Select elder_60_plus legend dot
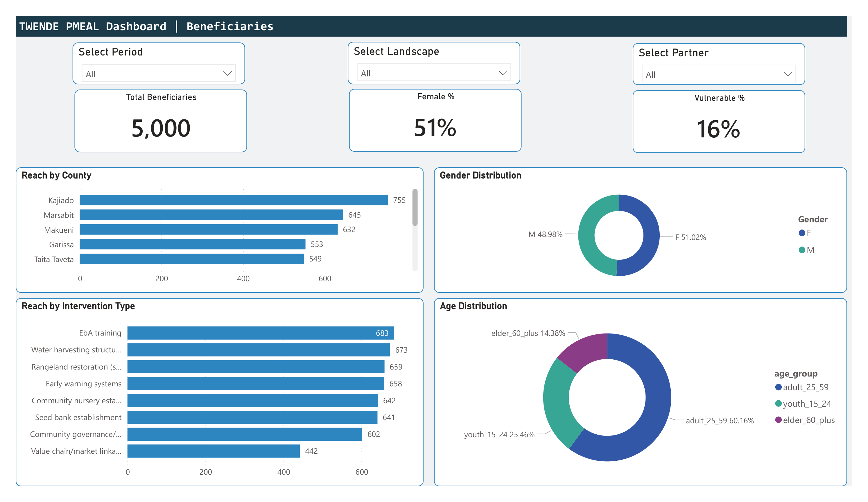 (778, 420)
